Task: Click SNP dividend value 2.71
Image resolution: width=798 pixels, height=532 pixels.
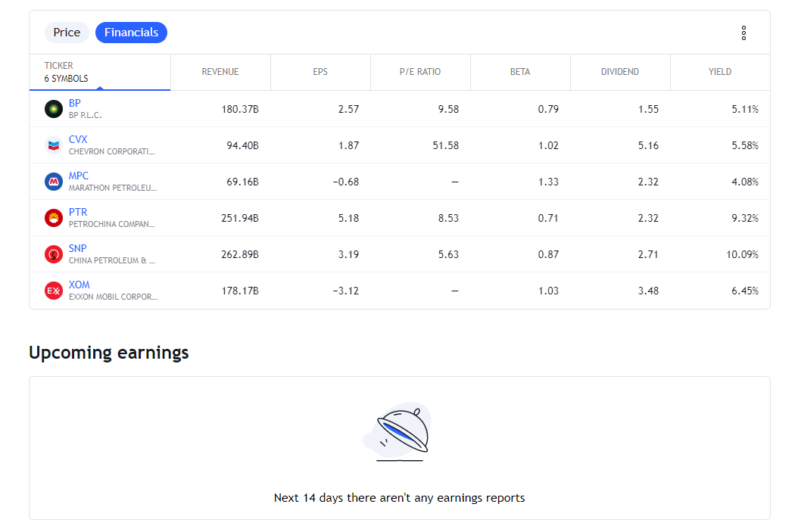Action: click(648, 255)
